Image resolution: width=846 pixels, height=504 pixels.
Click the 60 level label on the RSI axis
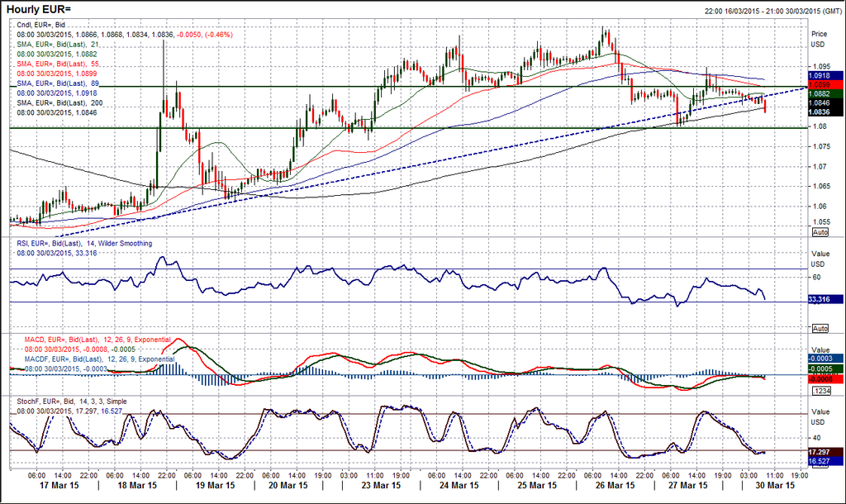pos(816,278)
